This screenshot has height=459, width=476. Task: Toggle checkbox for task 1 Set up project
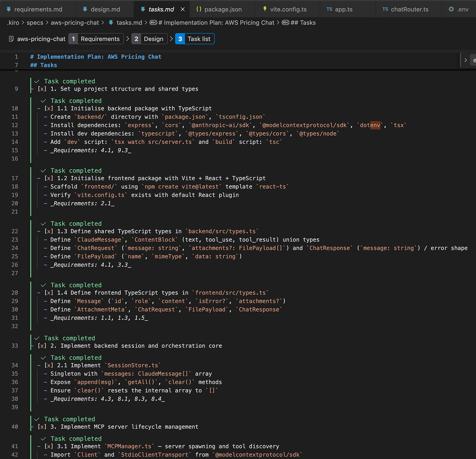42,89
